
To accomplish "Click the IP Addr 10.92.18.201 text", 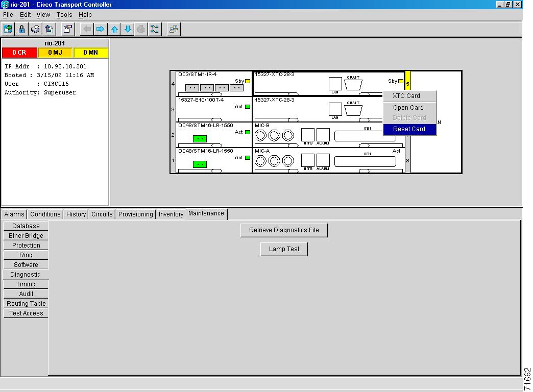I will 45,67.
